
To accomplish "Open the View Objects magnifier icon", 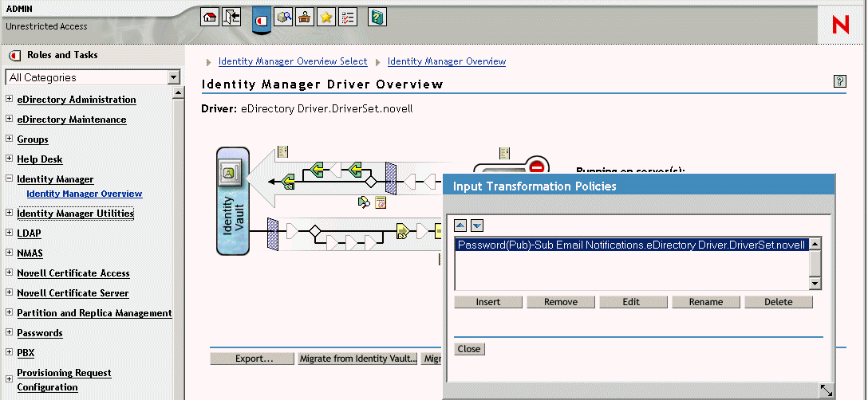I will click(283, 17).
